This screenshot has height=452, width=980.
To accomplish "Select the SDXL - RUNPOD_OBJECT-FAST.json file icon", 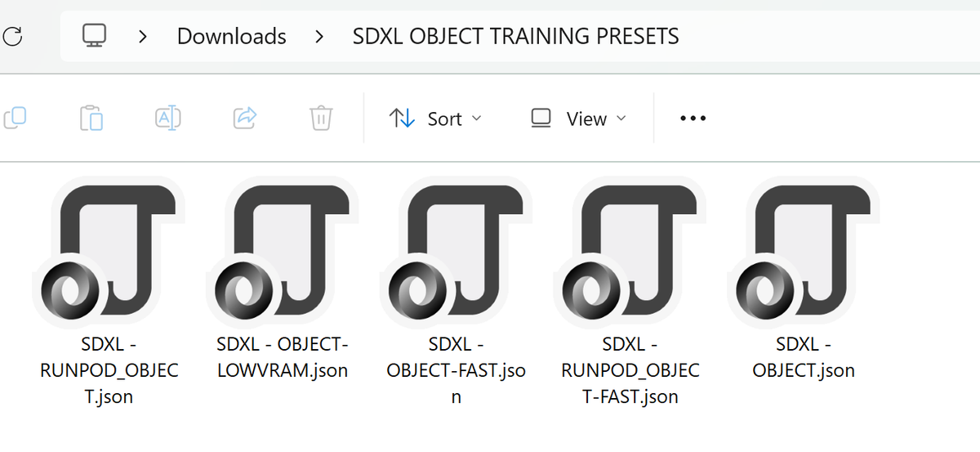I will pyautogui.click(x=630, y=253).
